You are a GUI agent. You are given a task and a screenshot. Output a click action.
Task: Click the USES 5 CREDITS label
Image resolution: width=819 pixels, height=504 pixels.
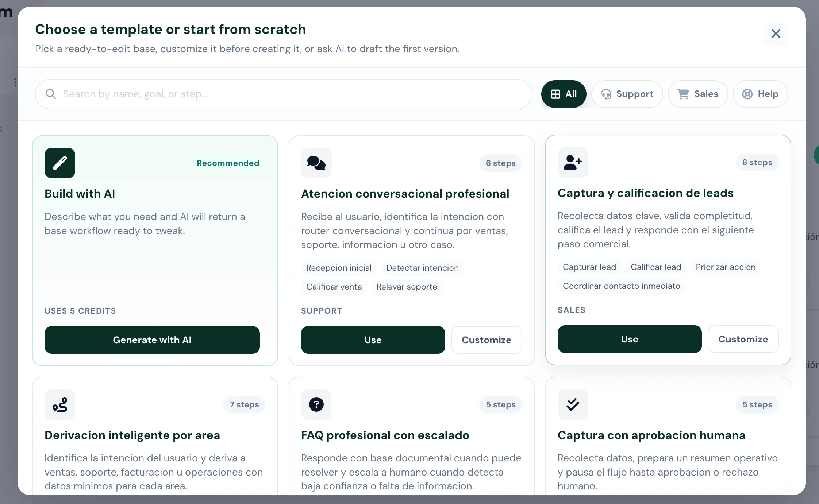(x=80, y=311)
